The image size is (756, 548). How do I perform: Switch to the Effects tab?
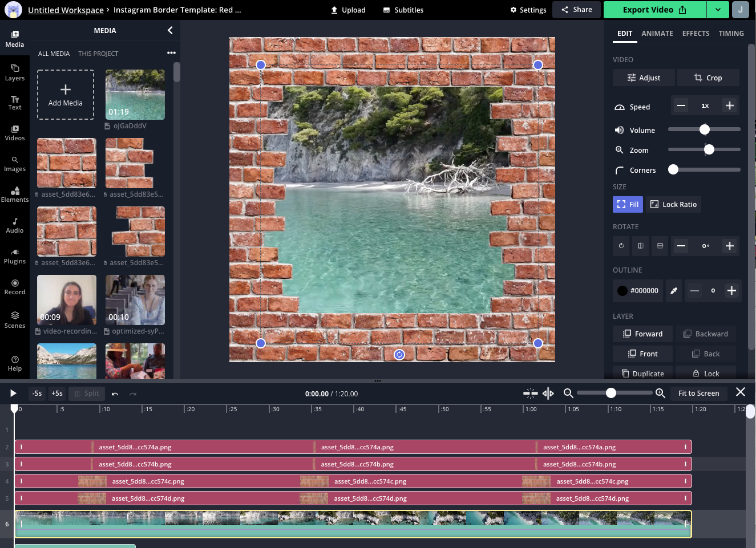696,34
